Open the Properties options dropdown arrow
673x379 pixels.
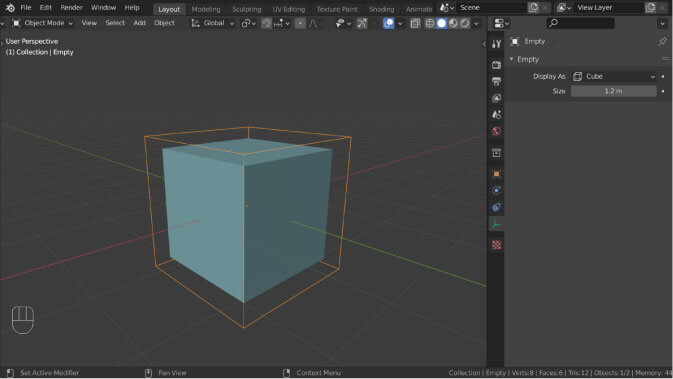click(x=662, y=23)
